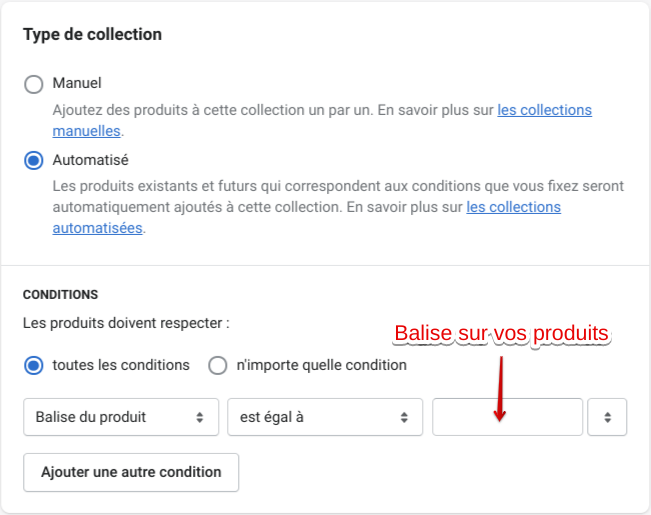Image resolution: width=651 pixels, height=515 pixels.
Task: Open the "est égal à" operator dropdown
Action: (324, 417)
